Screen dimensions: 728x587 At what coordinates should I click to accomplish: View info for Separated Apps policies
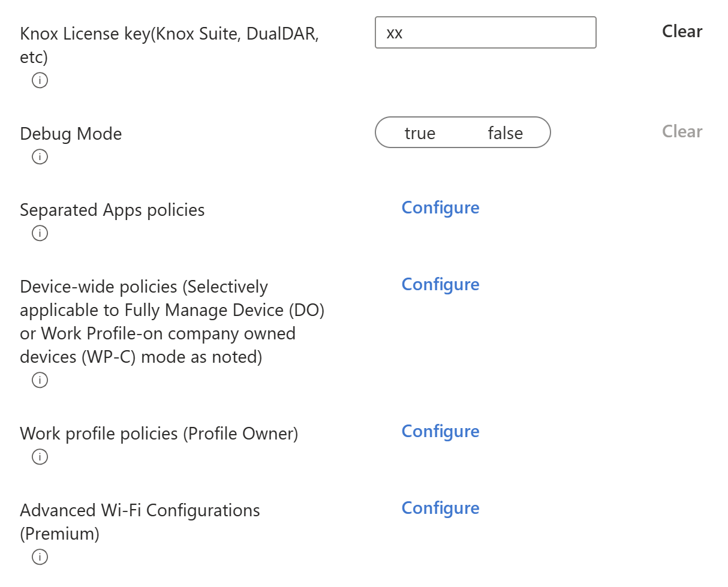click(x=39, y=233)
